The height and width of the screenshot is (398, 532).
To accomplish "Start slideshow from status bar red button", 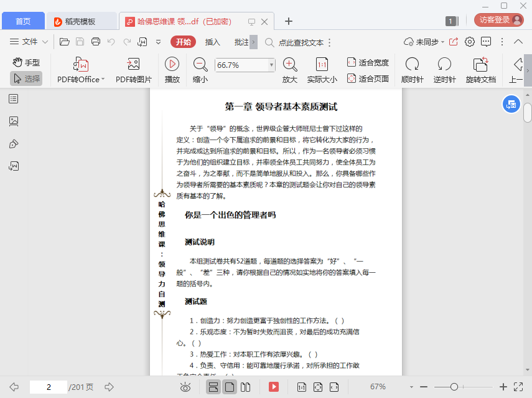I will pyautogui.click(x=274, y=387).
